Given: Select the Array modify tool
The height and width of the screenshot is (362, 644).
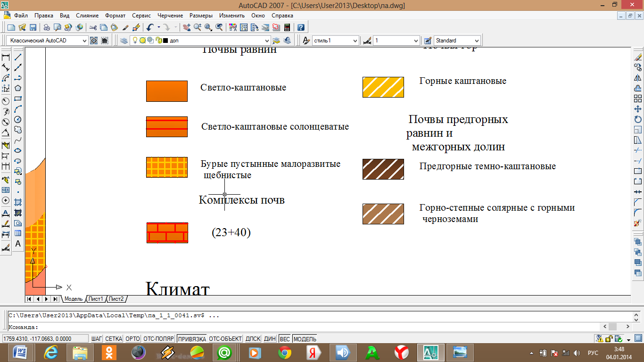Looking at the screenshot, I should (638, 99).
